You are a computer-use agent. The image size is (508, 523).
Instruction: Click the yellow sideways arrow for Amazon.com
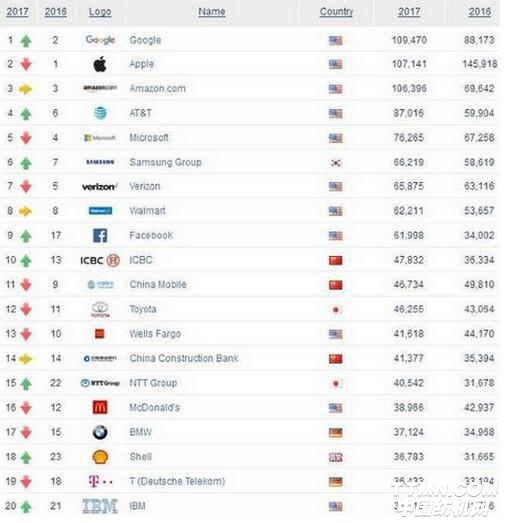(x=26, y=89)
